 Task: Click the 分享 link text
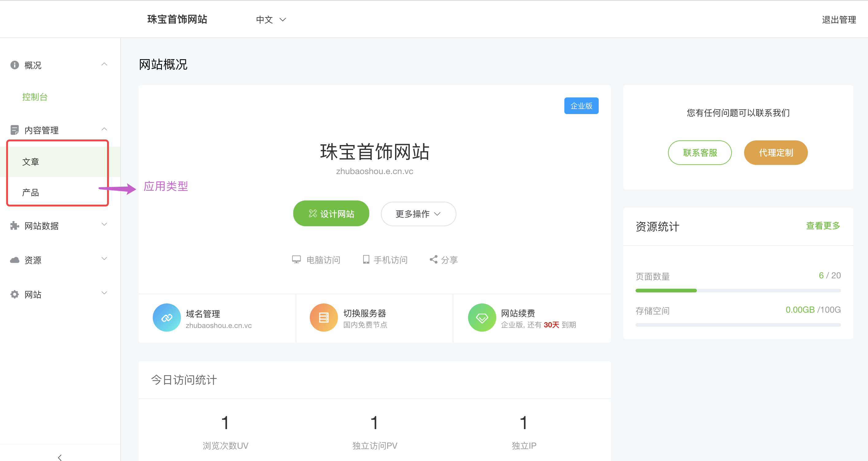pyautogui.click(x=450, y=260)
